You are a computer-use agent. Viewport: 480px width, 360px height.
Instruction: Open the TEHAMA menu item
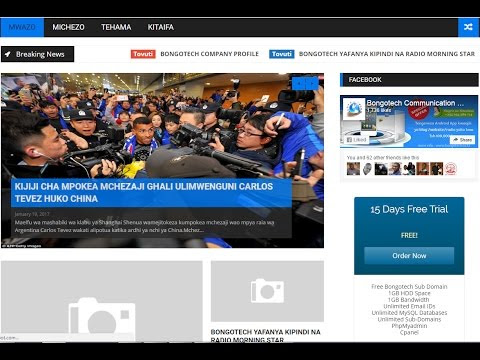(116, 27)
